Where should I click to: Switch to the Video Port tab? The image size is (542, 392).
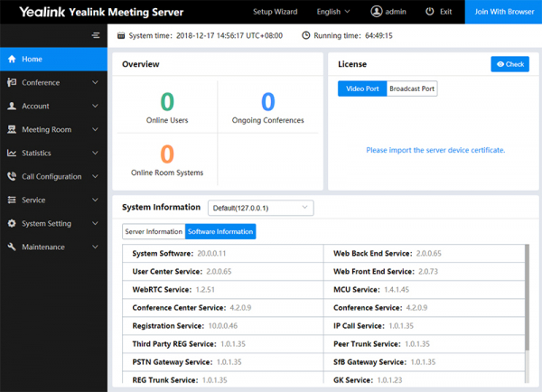[361, 89]
